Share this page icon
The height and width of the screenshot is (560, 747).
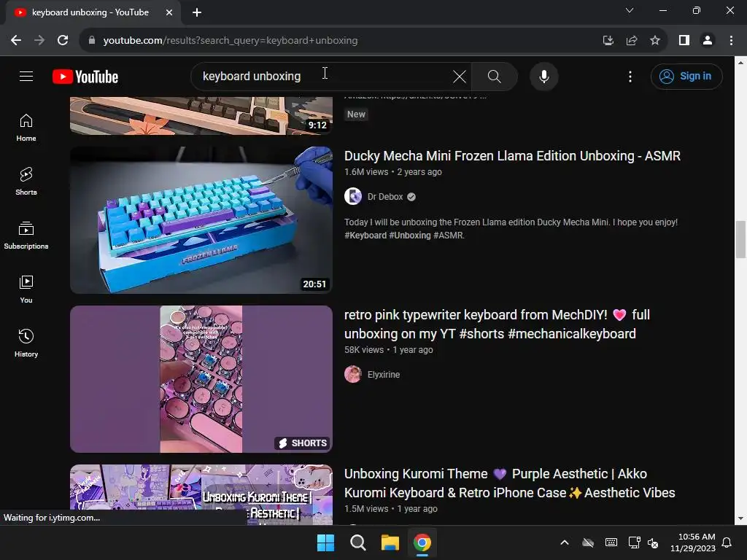tap(632, 41)
